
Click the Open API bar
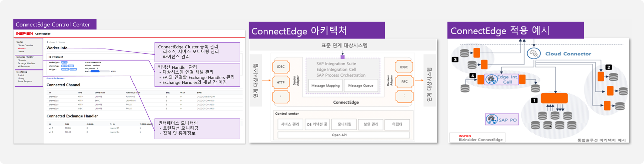[x=343, y=135]
